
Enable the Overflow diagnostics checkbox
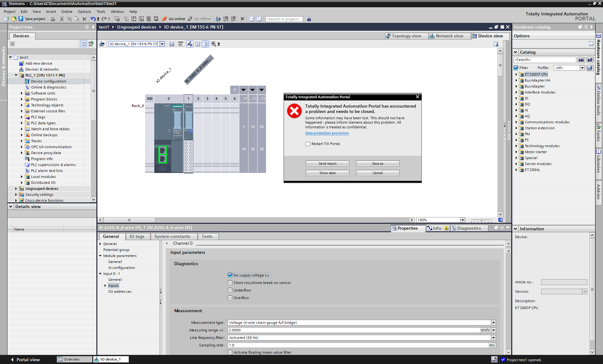pyautogui.click(x=230, y=298)
